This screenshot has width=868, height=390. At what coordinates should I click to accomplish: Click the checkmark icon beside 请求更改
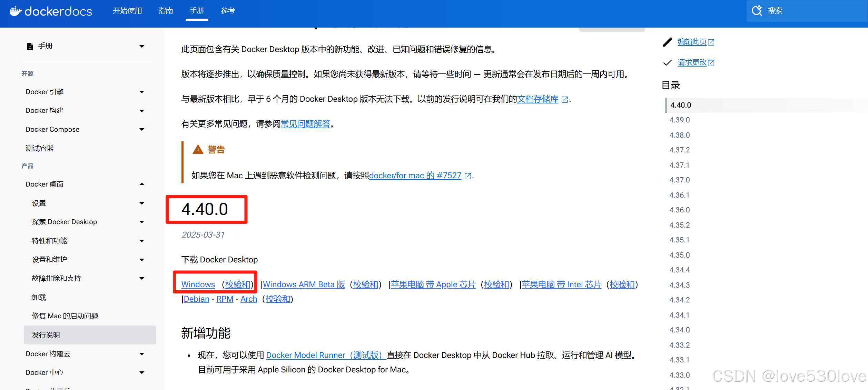coord(668,63)
